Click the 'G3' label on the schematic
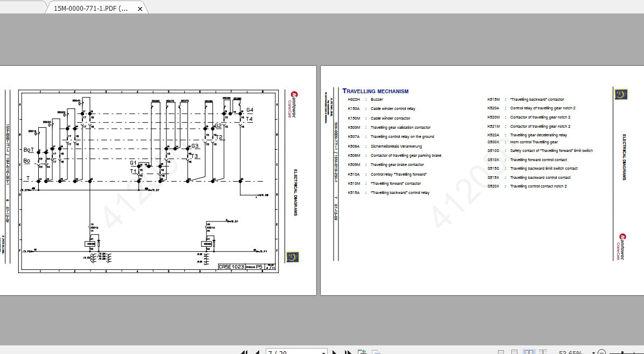The image size is (644, 354). click(195, 146)
